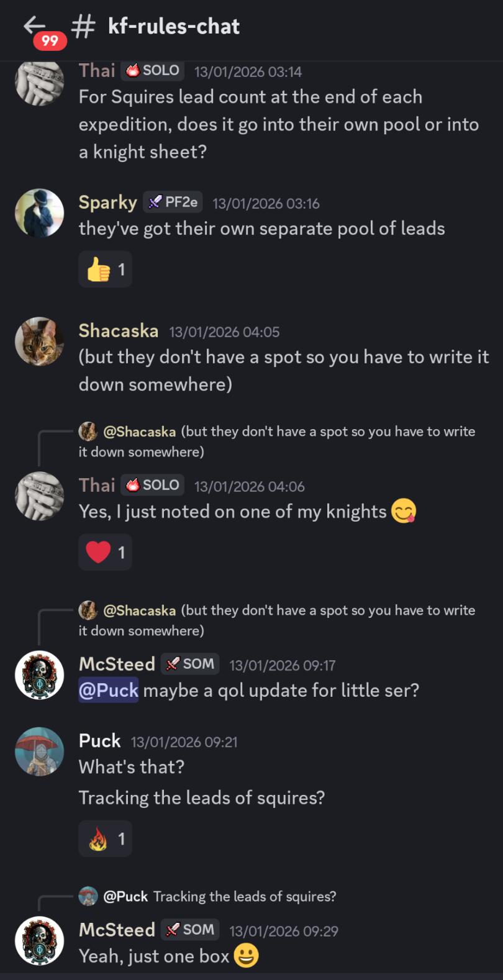
Task: Open McSteed's skull avatar at 09:29
Action: (39, 941)
